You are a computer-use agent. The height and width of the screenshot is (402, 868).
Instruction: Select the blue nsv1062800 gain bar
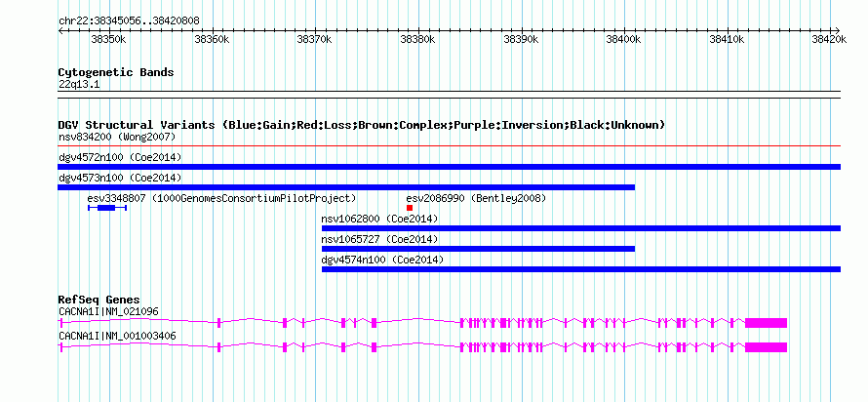click(581, 228)
